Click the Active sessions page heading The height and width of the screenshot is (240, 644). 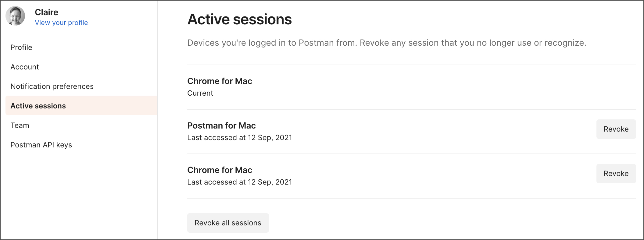point(239,19)
